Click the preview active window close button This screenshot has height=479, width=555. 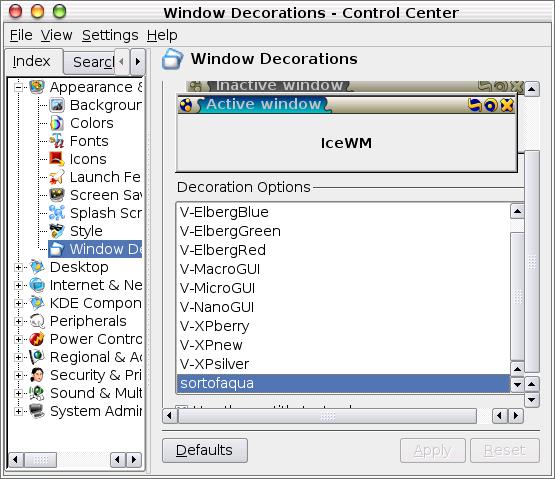[507, 105]
